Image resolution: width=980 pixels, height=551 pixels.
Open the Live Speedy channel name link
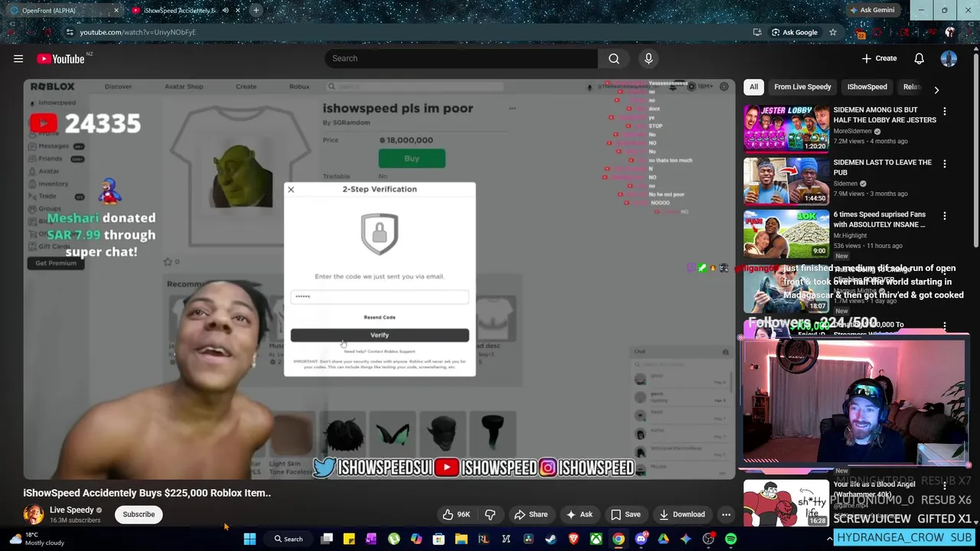[71, 510]
